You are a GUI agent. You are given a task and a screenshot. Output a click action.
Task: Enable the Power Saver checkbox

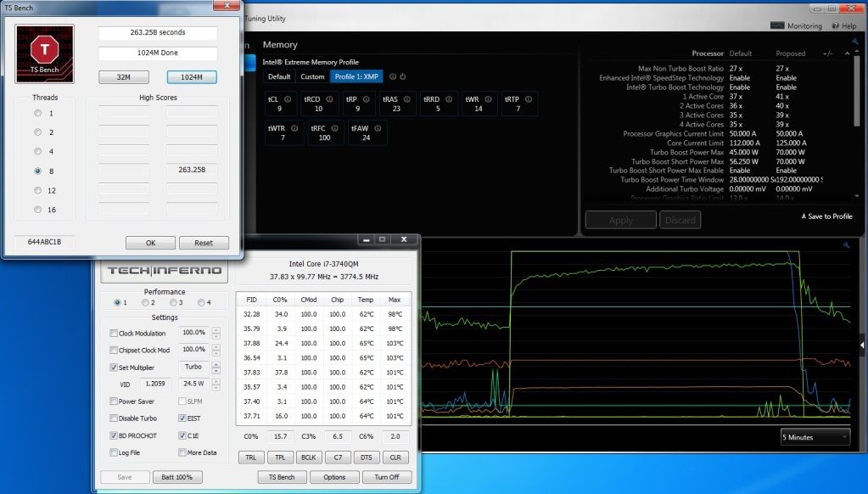coord(114,401)
